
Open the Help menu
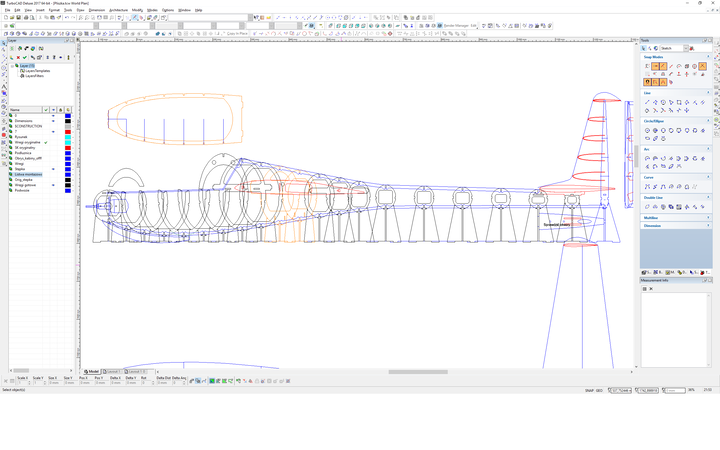coord(198,10)
